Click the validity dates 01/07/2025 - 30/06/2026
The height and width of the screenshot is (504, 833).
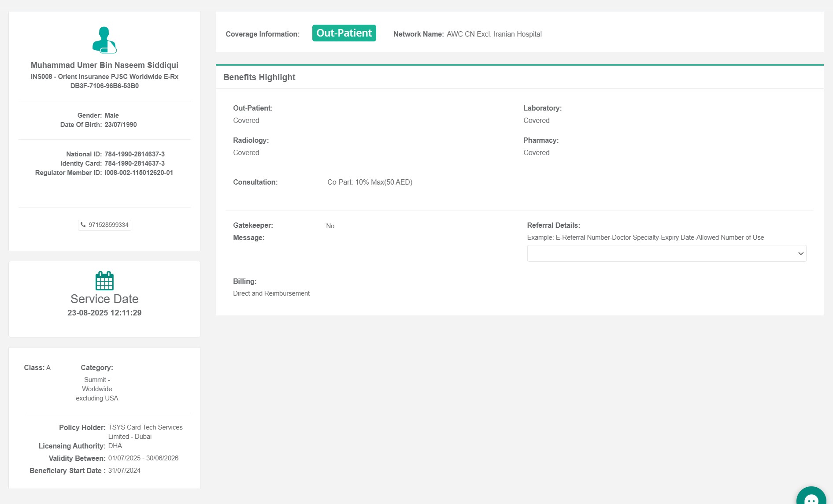tap(143, 458)
